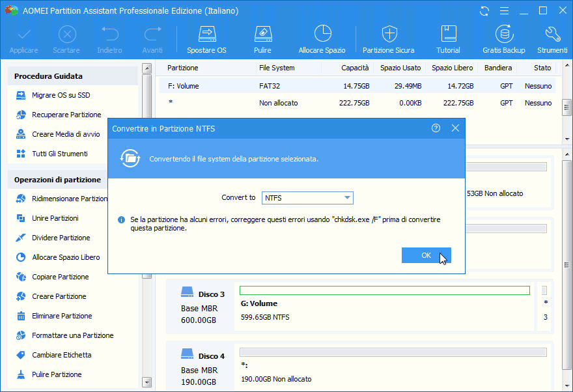
Task: Open the Tutorial toolbar icon
Action: 448,40
